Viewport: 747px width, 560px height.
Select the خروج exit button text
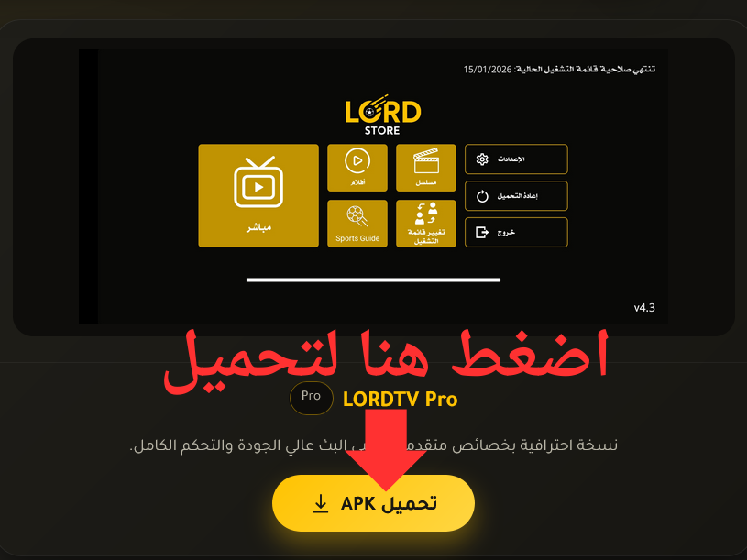pyautogui.click(x=506, y=233)
